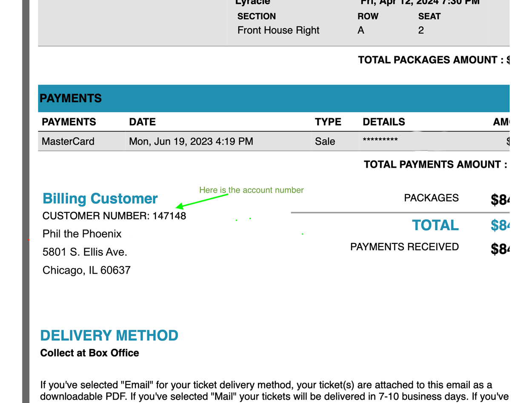This screenshot has width=532, height=403.
Task: Click the Phil the Phoenix name
Action: [x=82, y=234]
